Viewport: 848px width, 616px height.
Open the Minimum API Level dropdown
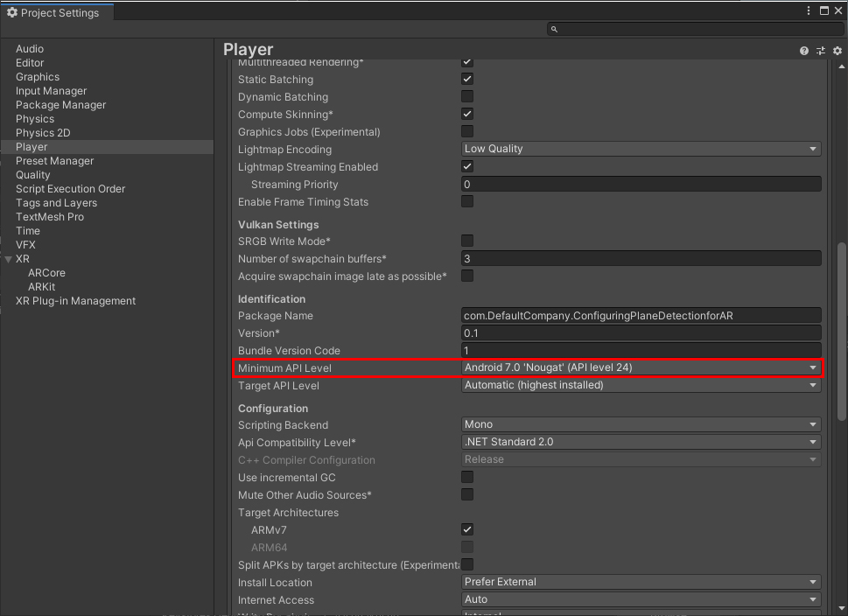tap(641, 368)
